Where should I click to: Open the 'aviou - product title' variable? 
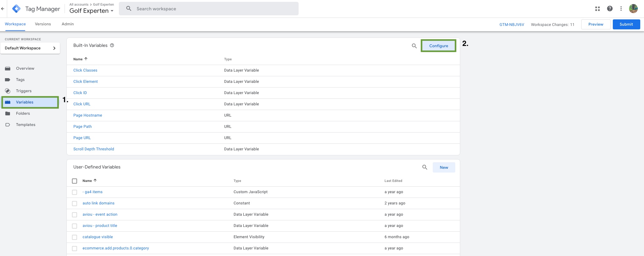(x=100, y=226)
